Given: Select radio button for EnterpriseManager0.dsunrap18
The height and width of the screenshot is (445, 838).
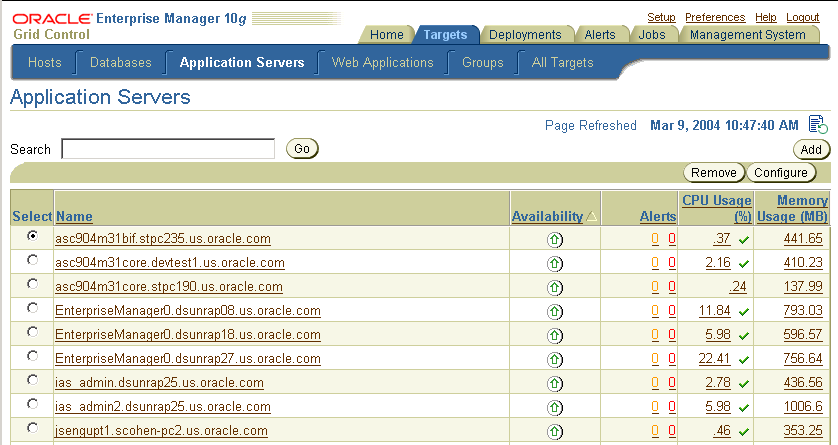Looking at the screenshot, I should click(x=33, y=332).
